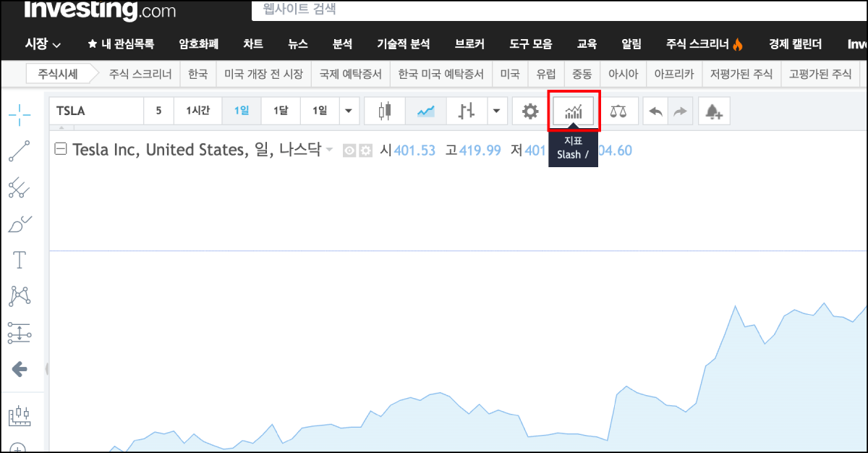Open the 경제 캘린더 menu
Image resolution: width=868 pixels, height=453 pixels.
pyautogui.click(x=796, y=44)
